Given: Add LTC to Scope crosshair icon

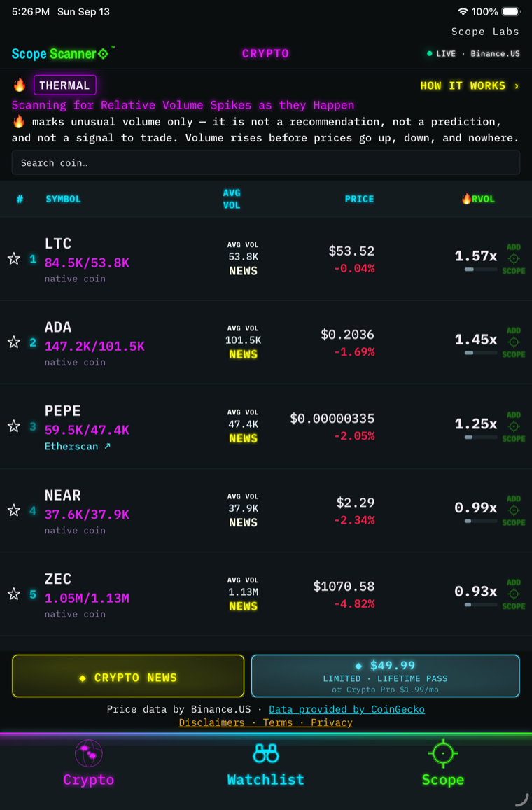Looking at the screenshot, I should 513,259.
